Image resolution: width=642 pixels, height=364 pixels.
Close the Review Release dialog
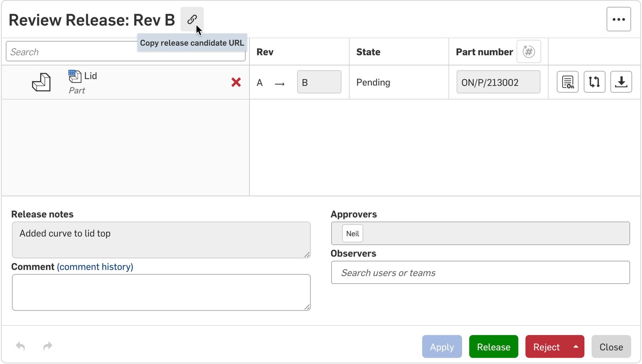coord(611,347)
